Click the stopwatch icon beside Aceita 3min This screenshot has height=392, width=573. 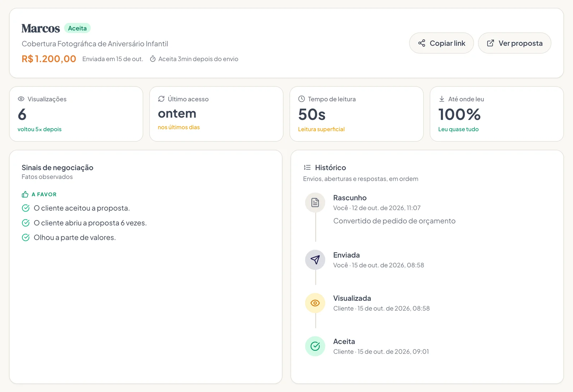click(x=153, y=59)
